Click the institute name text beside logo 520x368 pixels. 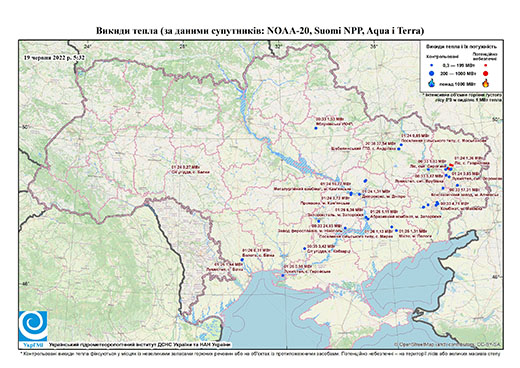[139, 344]
